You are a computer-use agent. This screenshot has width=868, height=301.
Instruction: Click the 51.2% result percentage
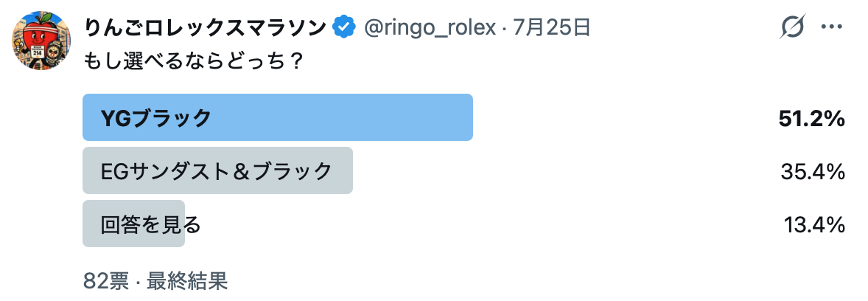(x=811, y=118)
